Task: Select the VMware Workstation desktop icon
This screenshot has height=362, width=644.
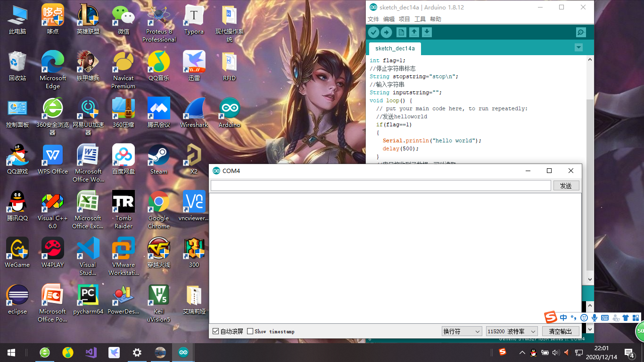Action: pos(124,256)
